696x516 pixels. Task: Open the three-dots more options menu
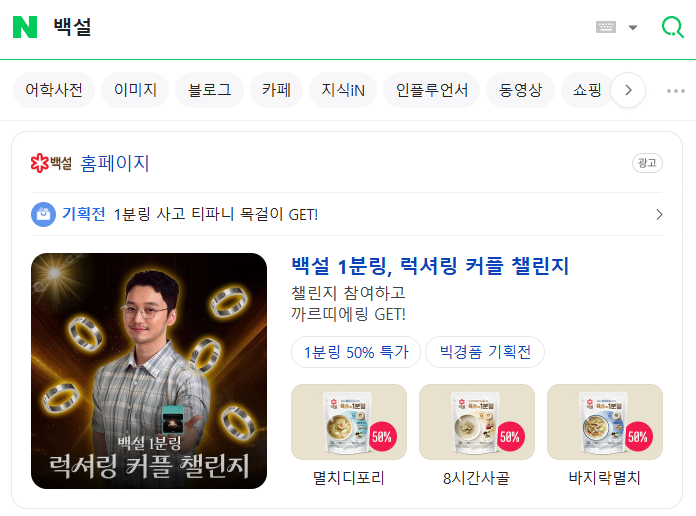click(676, 91)
